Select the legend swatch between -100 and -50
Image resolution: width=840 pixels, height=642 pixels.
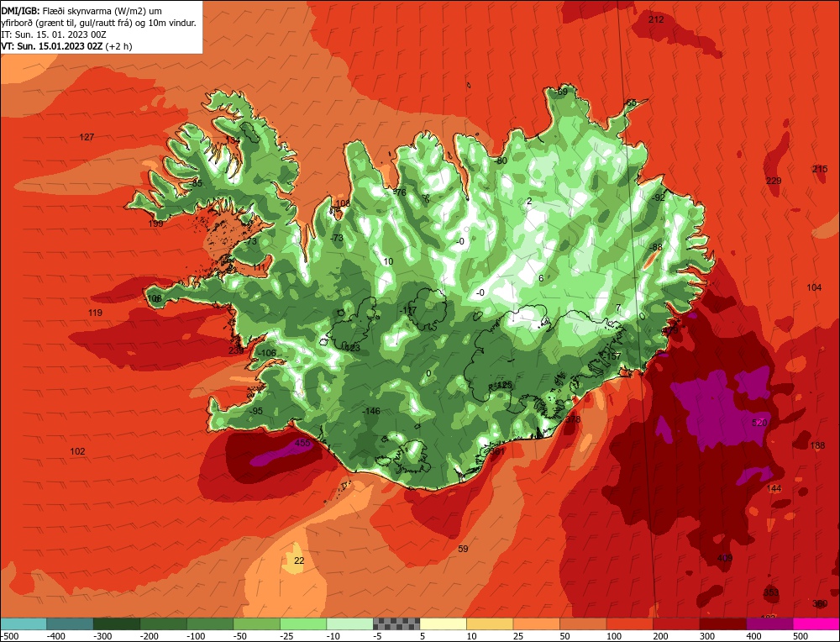[210, 624]
